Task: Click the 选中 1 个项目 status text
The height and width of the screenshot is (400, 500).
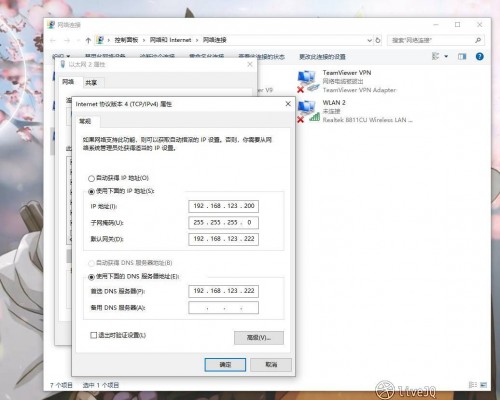Action: (101, 385)
